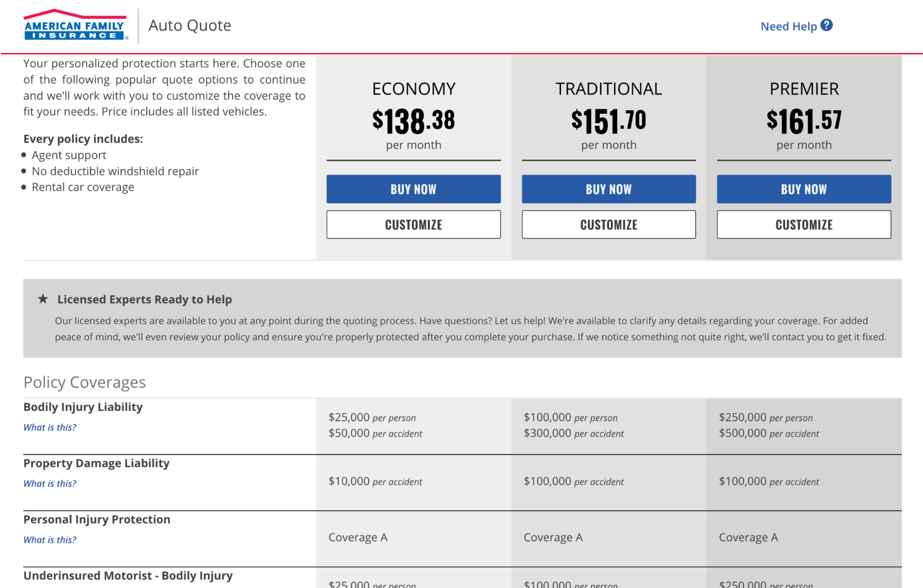This screenshot has width=923, height=588.
Task: Open What is this for Property Damage Liability
Action: 50,483
